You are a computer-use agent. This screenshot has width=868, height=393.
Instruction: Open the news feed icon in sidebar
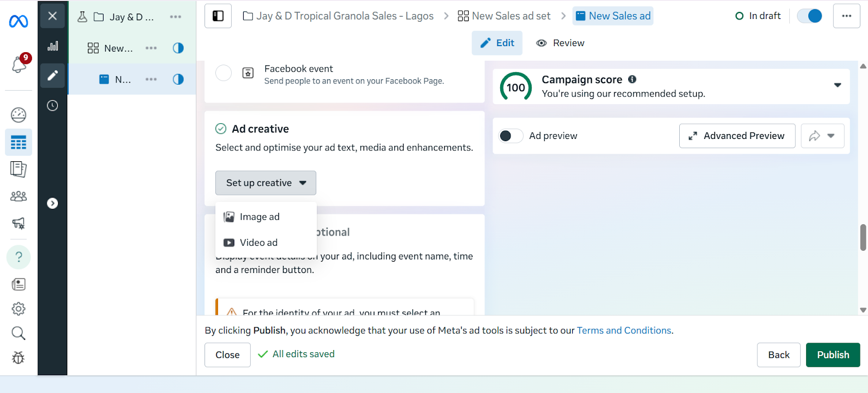18,284
